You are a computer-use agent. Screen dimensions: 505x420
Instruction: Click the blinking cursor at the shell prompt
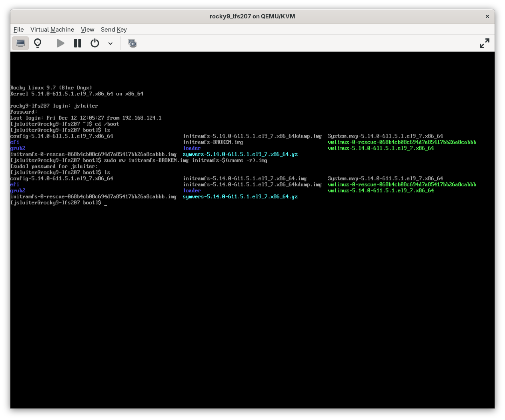[106, 203]
